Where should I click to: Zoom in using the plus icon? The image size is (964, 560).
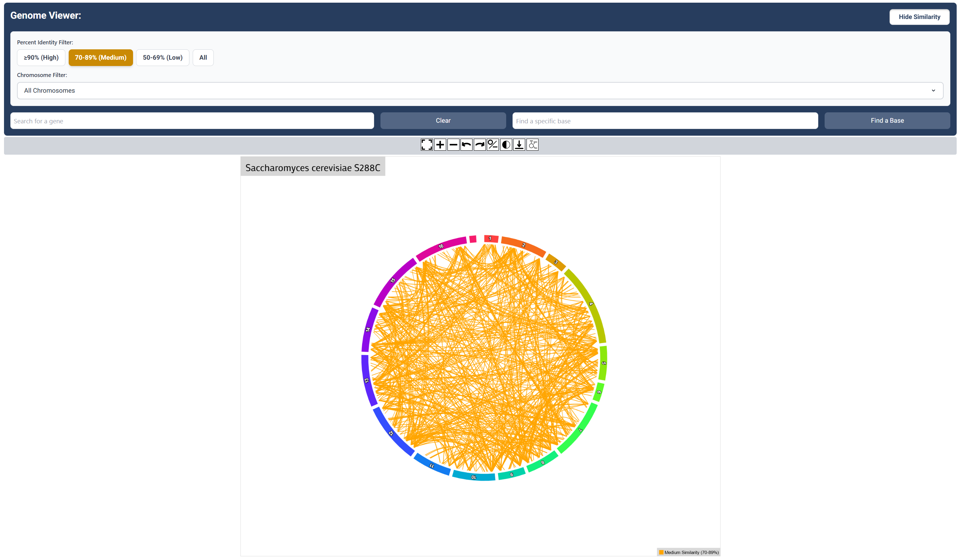(x=440, y=145)
